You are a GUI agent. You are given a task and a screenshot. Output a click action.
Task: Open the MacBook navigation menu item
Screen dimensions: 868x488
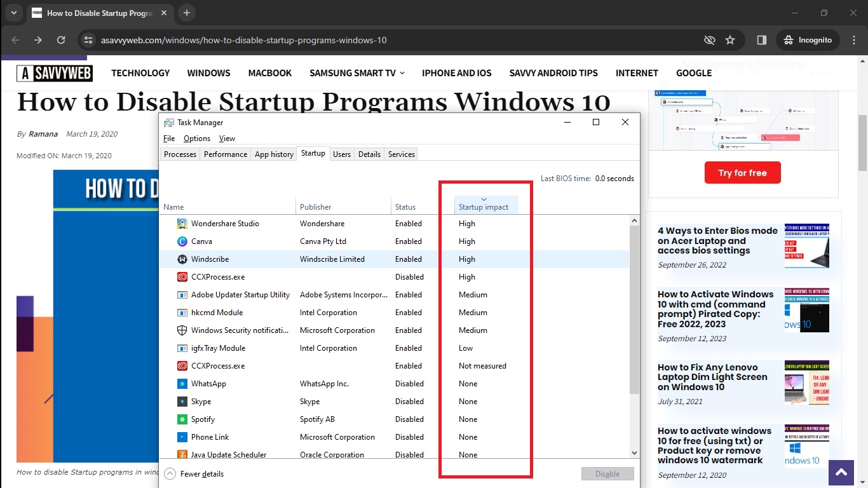tap(269, 73)
